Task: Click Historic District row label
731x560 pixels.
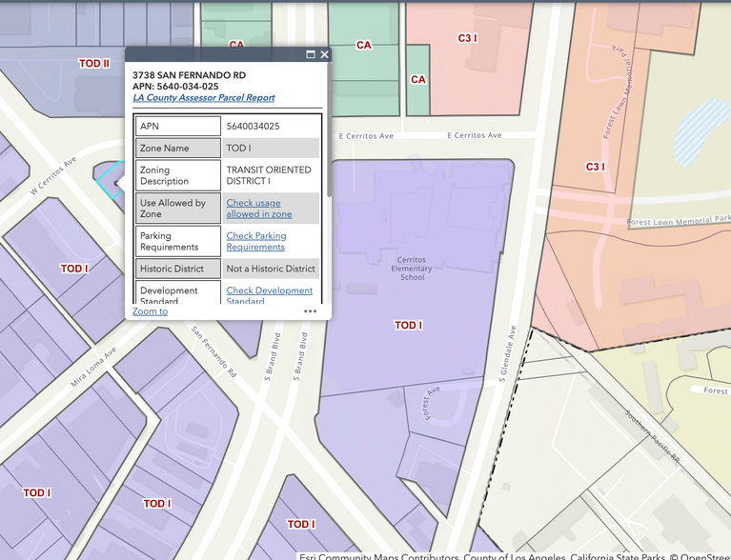Action: pyautogui.click(x=177, y=269)
